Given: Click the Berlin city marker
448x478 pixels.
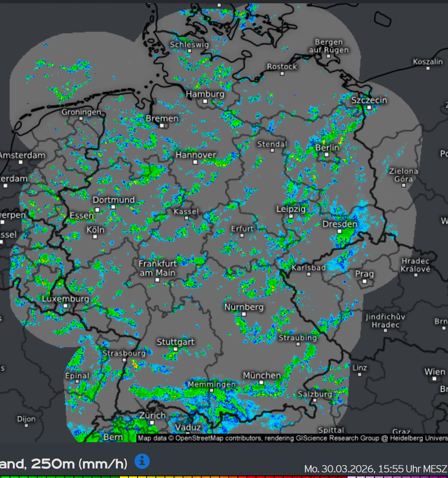Looking at the screenshot, I should click(x=327, y=155).
